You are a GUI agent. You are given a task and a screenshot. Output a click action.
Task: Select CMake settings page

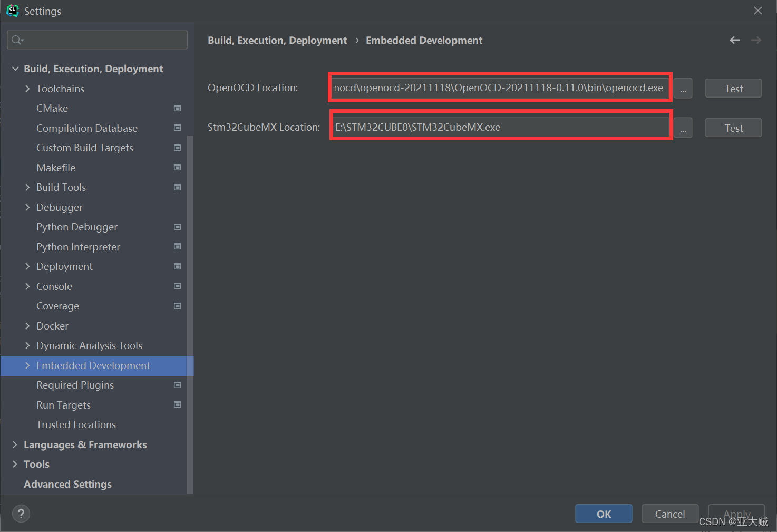click(x=52, y=108)
